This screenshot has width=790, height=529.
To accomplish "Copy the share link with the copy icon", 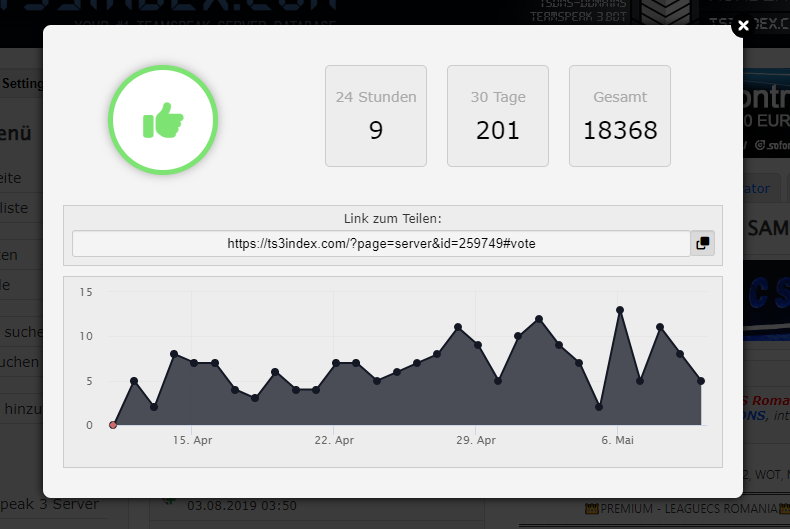I will pos(702,243).
